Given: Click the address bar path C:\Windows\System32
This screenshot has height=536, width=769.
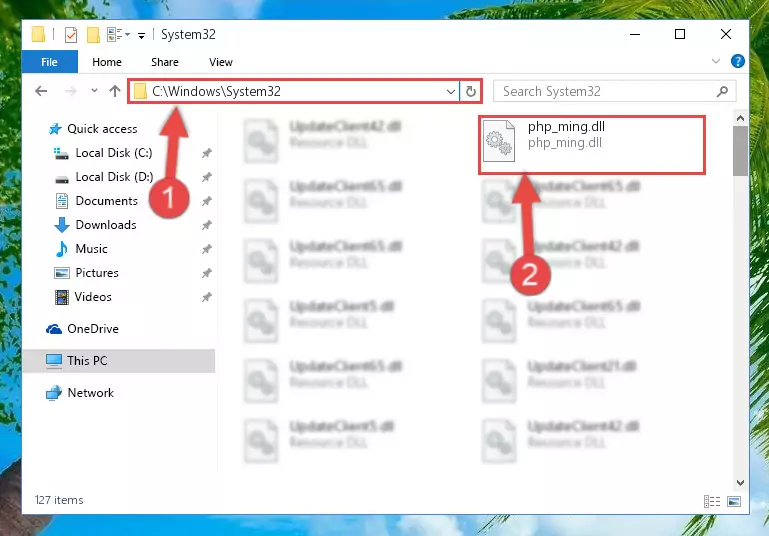Looking at the screenshot, I should point(216,91).
